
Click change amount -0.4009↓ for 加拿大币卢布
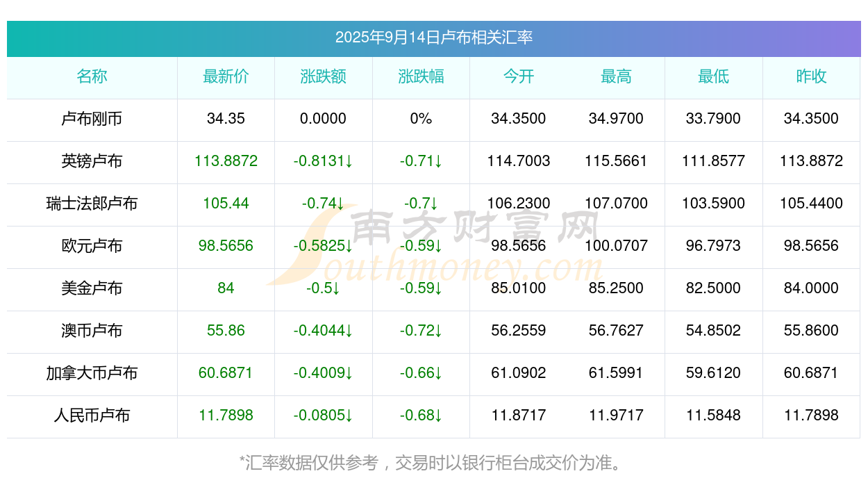[x=324, y=373]
